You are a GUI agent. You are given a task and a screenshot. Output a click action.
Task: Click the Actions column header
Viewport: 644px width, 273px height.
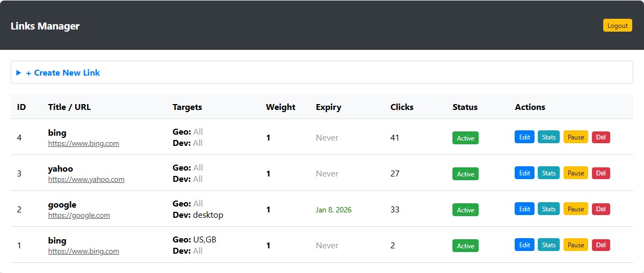(x=530, y=107)
